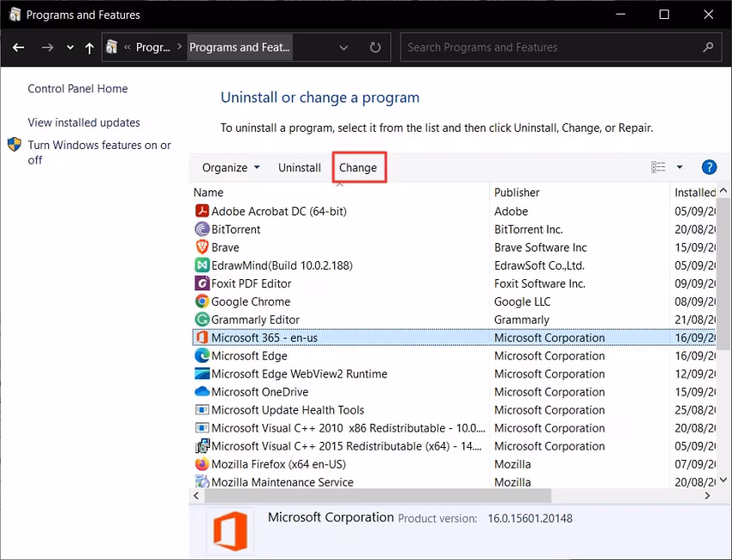Select the Mozilla Firefox icon
The width and height of the screenshot is (732, 560).
(x=202, y=464)
